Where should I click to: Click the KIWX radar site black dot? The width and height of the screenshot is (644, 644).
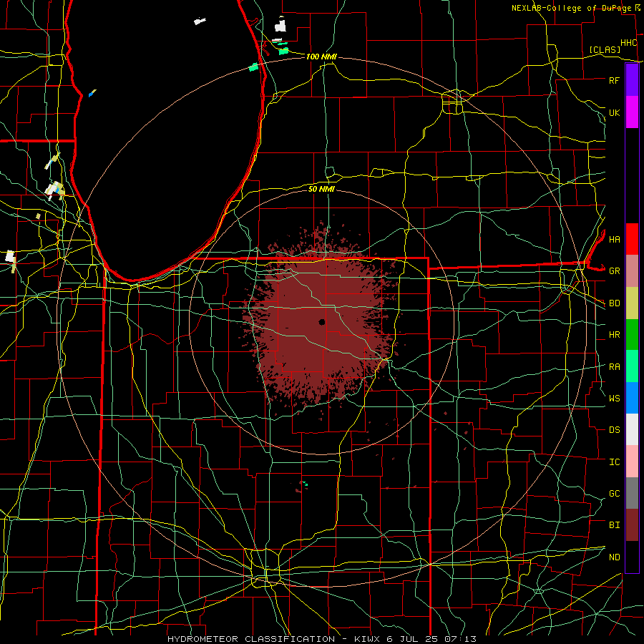321,322
